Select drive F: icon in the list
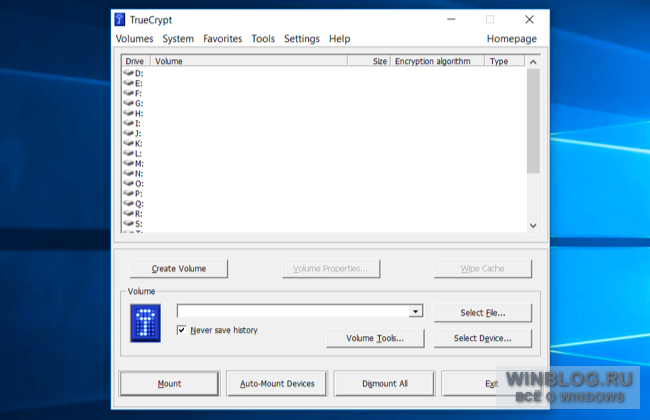Image resolution: width=650 pixels, height=420 pixels. 129,92
